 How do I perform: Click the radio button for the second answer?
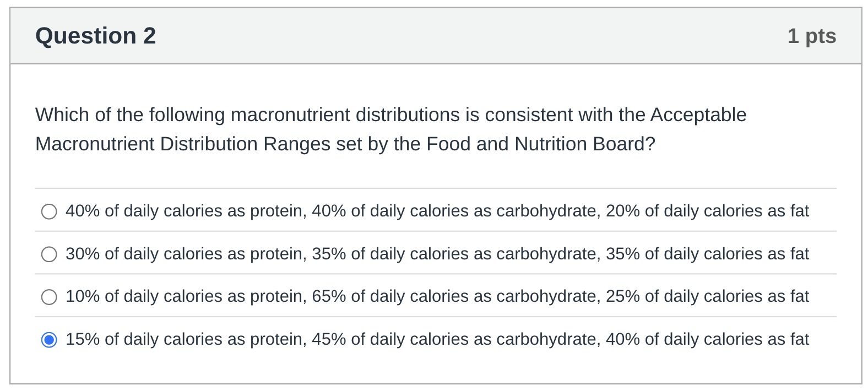[x=49, y=254]
